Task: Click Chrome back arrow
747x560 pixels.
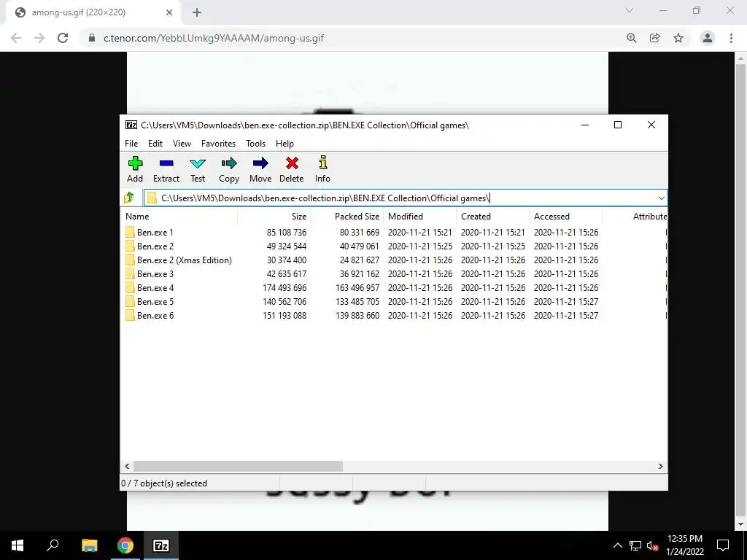Action: click(x=16, y=38)
